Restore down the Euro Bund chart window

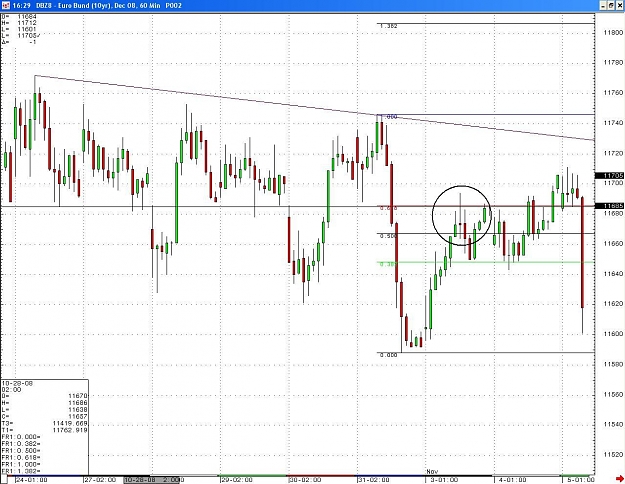coord(611,5)
